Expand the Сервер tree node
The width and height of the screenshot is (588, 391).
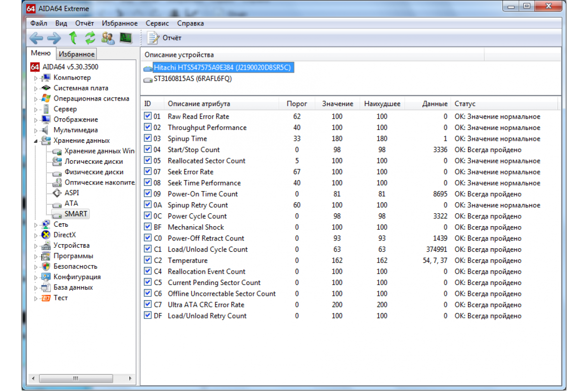tap(35, 109)
